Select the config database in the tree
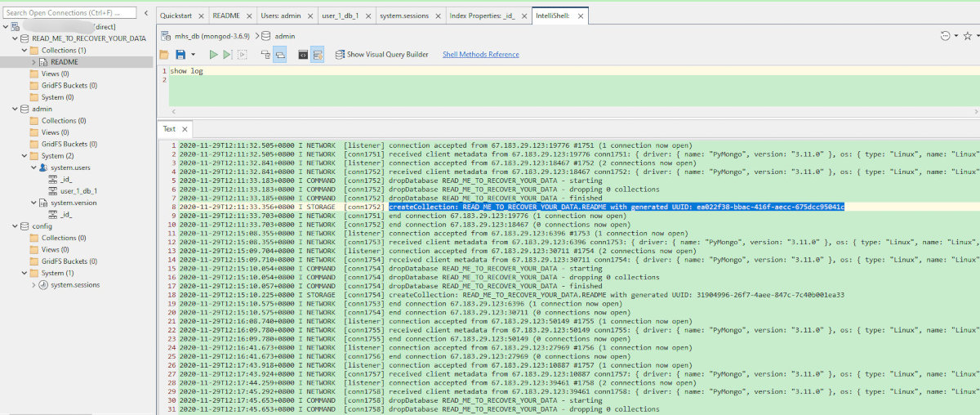Screen dimensions: 980x415 [42, 226]
